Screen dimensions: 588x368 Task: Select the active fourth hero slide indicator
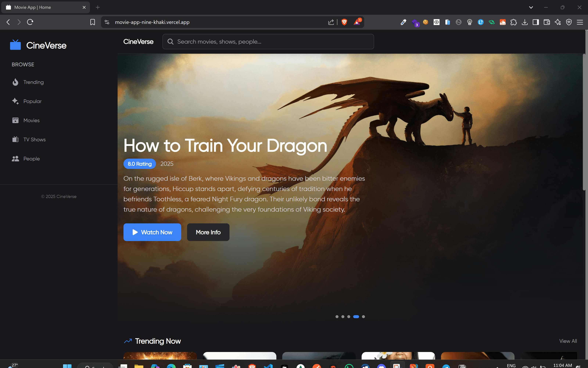[356, 317]
